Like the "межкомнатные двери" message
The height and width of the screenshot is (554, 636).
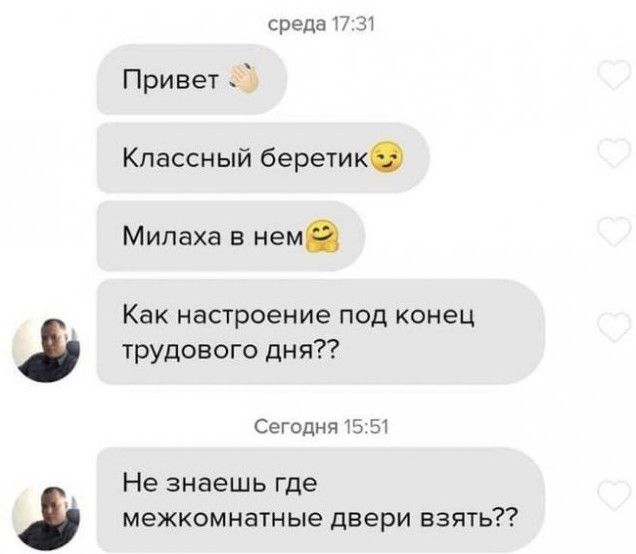(x=614, y=495)
